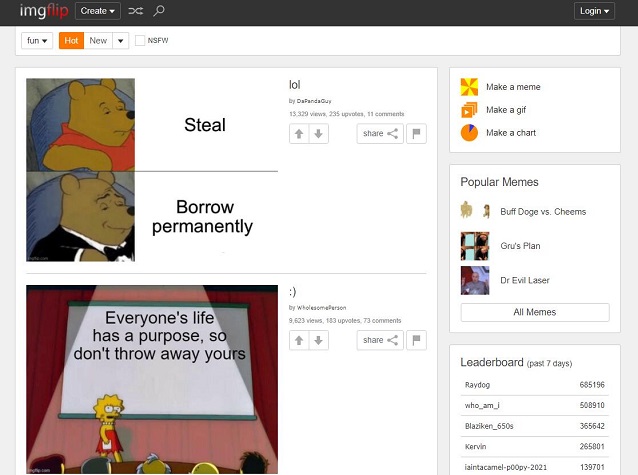The height and width of the screenshot is (475, 638).
Task: Open the Dr Evil Laser thumbnail
Action: pos(475,280)
